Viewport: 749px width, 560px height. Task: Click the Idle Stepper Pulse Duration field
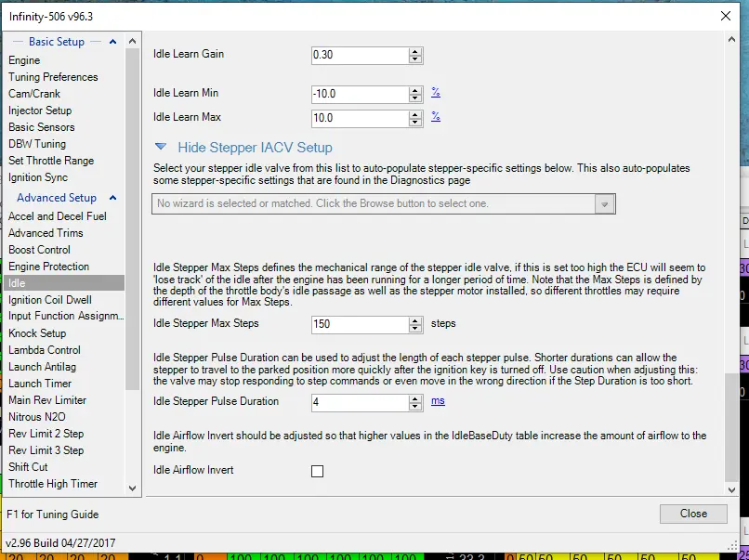click(361, 402)
